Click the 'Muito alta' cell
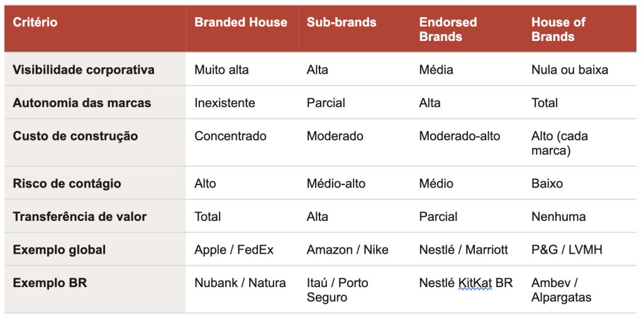The height and width of the screenshot is (321, 644). (x=221, y=70)
